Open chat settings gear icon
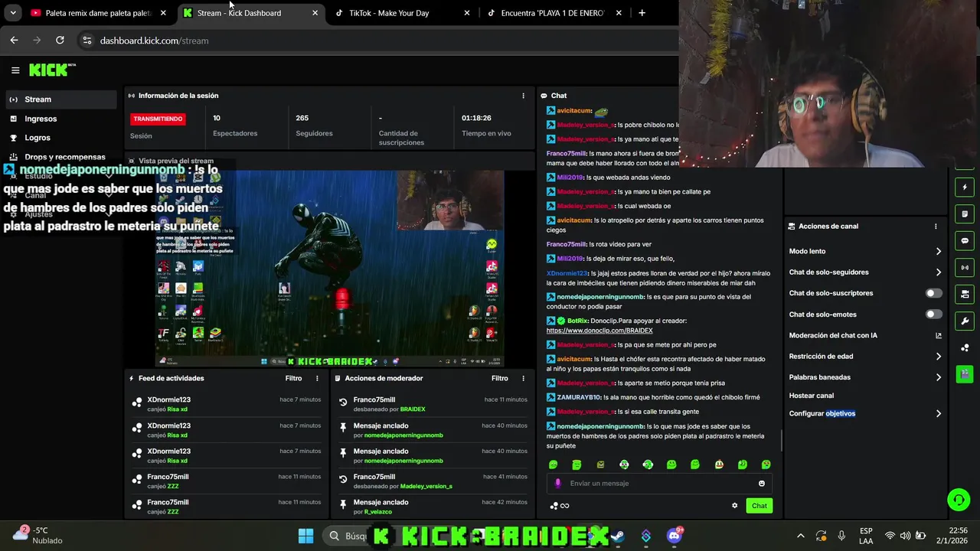The image size is (980, 551). pos(735,505)
